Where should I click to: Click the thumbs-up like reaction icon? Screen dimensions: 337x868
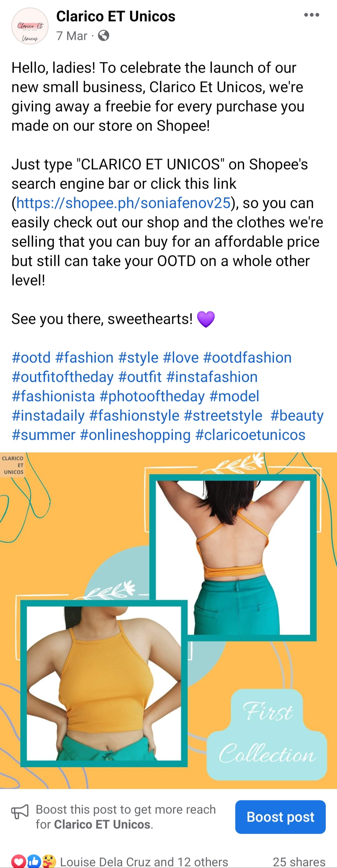[x=34, y=861]
